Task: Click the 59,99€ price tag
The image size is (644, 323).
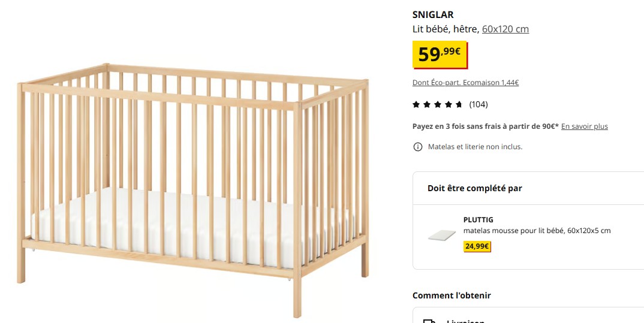Action: pos(440,55)
